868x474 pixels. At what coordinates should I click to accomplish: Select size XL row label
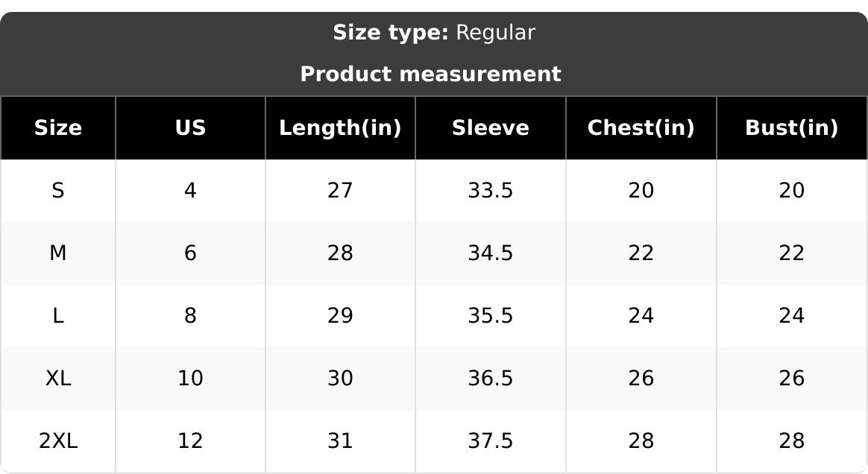coord(58,379)
